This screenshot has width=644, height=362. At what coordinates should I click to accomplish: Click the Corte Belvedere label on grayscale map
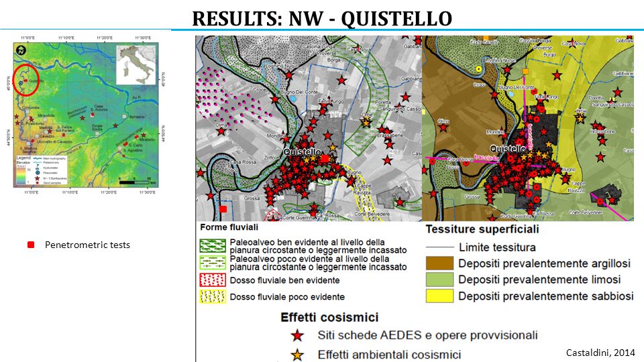[x=372, y=215]
